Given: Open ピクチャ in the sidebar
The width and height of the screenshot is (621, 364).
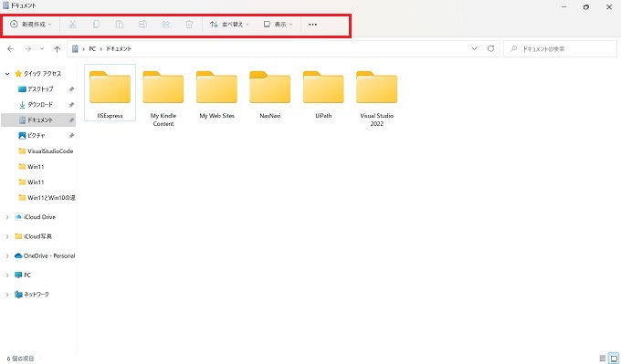Looking at the screenshot, I should tap(32, 135).
